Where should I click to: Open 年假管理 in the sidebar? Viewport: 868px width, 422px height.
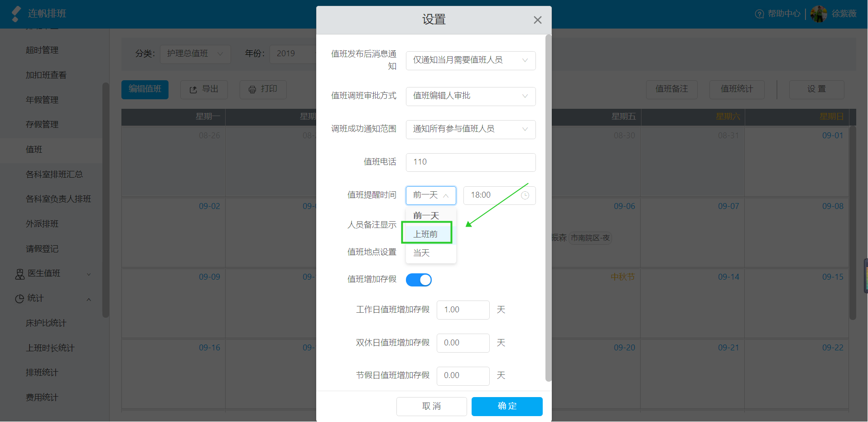(42, 100)
